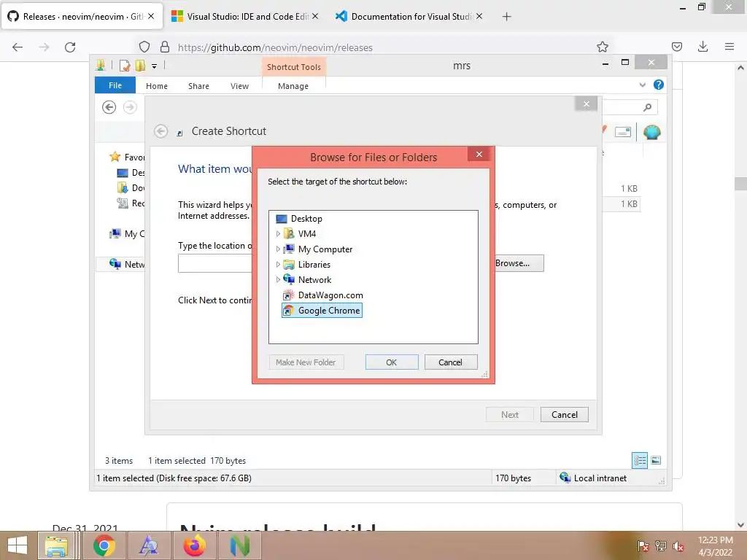Image resolution: width=747 pixels, height=560 pixels.
Task: Click the site lock icon in address bar
Action: click(x=165, y=47)
